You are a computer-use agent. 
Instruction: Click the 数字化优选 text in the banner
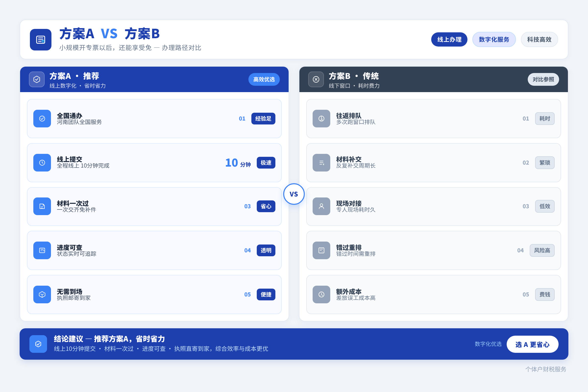[x=488, y=344]
